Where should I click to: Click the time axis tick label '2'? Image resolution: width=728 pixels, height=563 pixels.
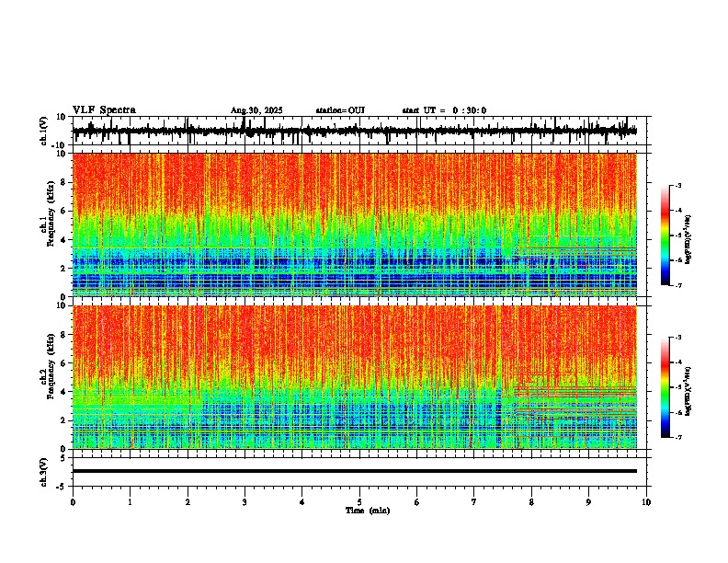pyautogui.click(x=188, y=502)
